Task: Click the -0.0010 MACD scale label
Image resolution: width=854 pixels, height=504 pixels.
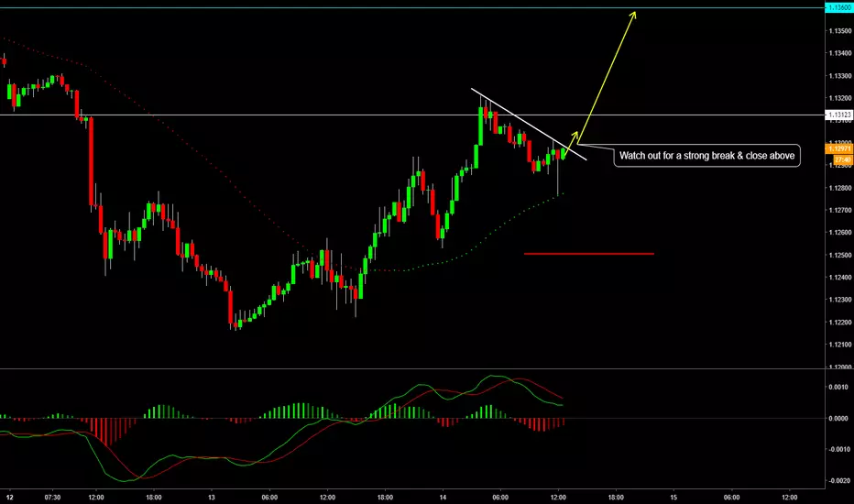Action: 838,450
